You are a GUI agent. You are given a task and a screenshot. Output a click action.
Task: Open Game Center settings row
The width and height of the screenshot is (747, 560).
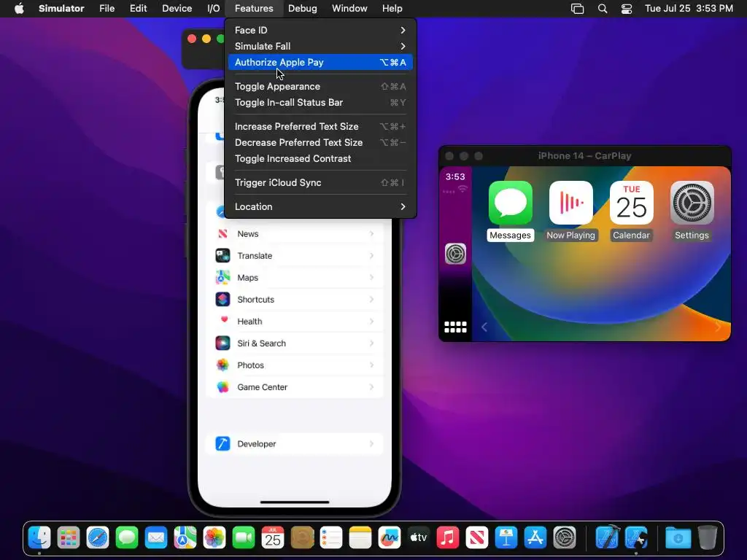(295, 387)
